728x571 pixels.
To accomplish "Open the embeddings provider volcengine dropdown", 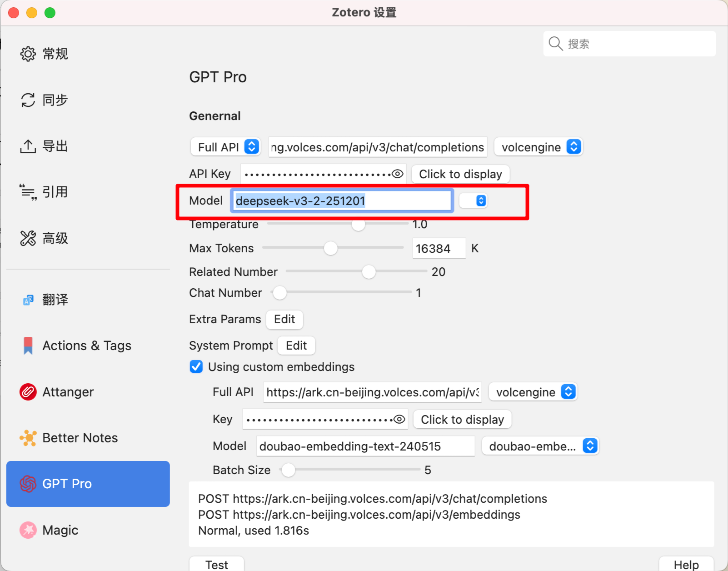I will tap(533, 392).
